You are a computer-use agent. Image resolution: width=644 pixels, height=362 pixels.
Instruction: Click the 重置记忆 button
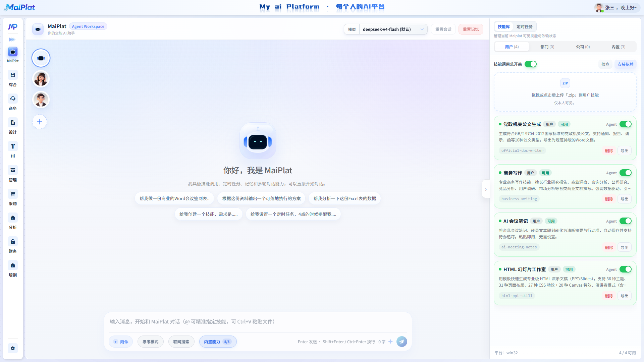[471, 29]
